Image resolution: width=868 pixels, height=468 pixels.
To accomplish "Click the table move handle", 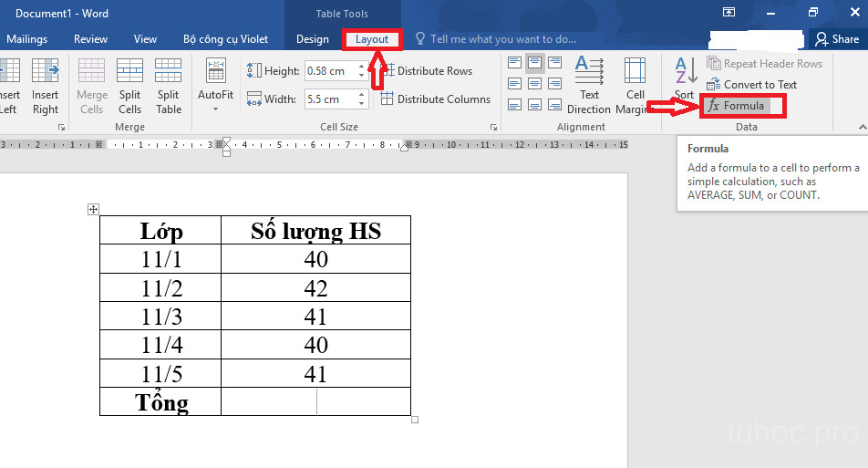I will [93, 209].
